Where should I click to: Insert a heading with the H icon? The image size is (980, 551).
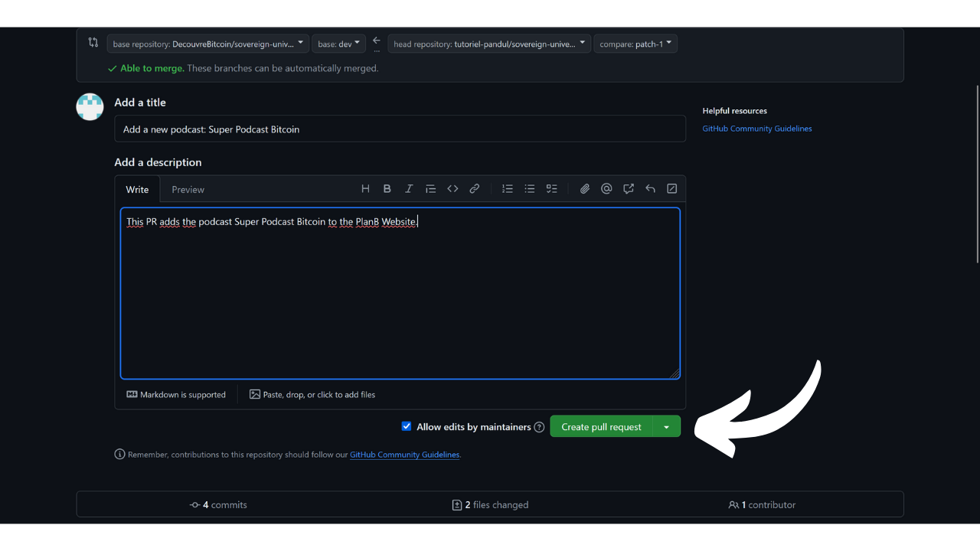pyautogui.click(x=365, y=189)
